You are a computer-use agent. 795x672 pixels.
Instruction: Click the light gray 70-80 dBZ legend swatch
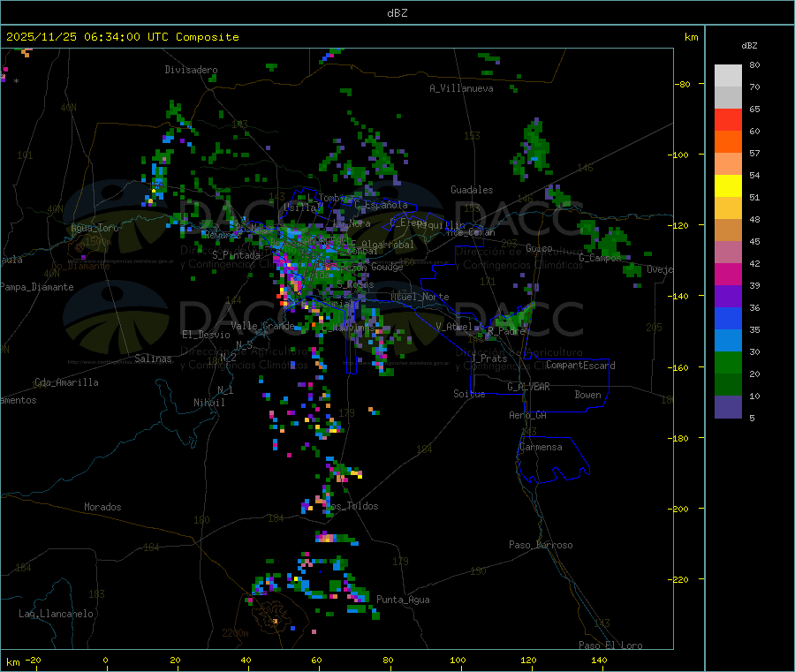tap(728, 76)
